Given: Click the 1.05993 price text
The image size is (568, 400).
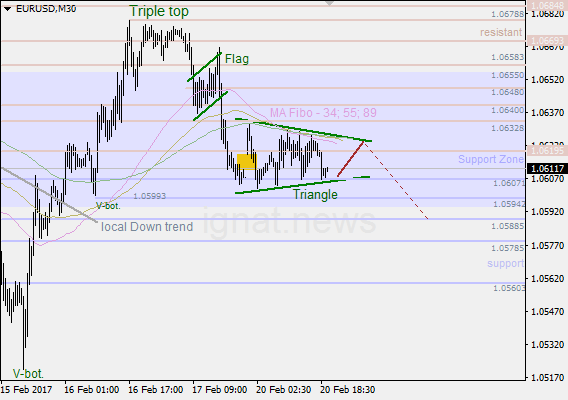Looking at the screenshot, I should pyautogui.click(x=149, y=196).
